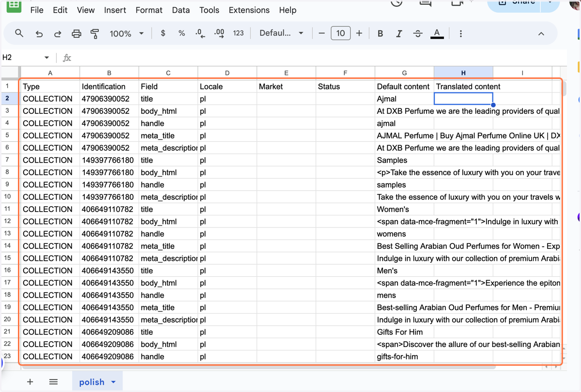
Task: Open the name box dropdown arrow
Action: (46, 58)
